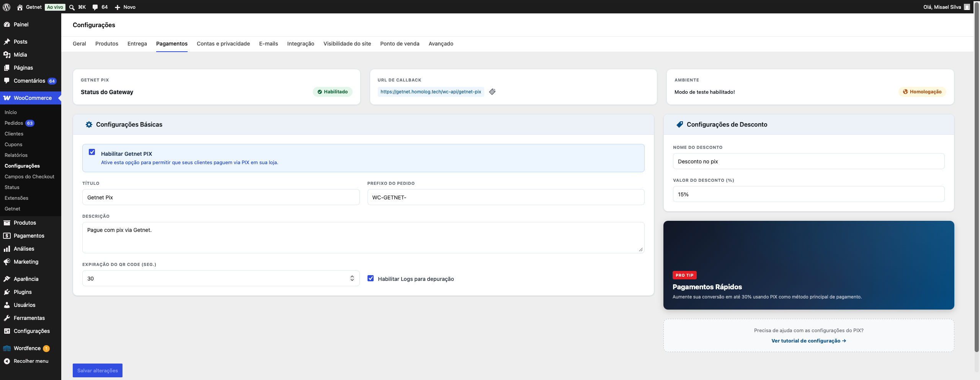This screenshot has height=380, width=980.
Task: Focus the Valor do Desconto field
Action: [x=808, y=194]
